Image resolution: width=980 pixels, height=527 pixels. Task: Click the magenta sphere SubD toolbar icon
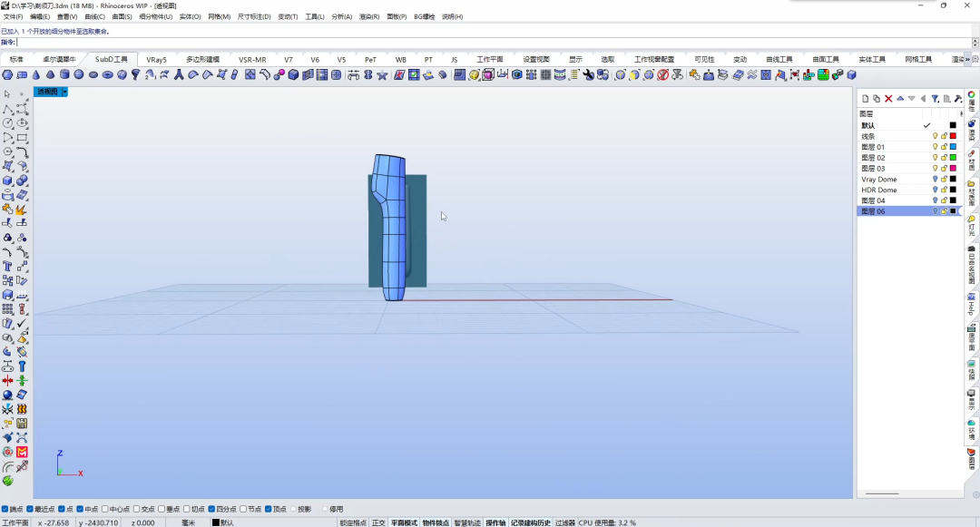point(279,75)
